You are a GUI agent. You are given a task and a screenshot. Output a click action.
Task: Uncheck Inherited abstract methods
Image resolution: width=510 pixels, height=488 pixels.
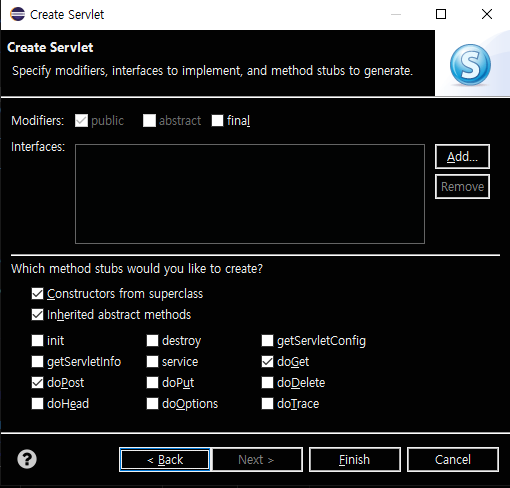[x=37, y=315]
